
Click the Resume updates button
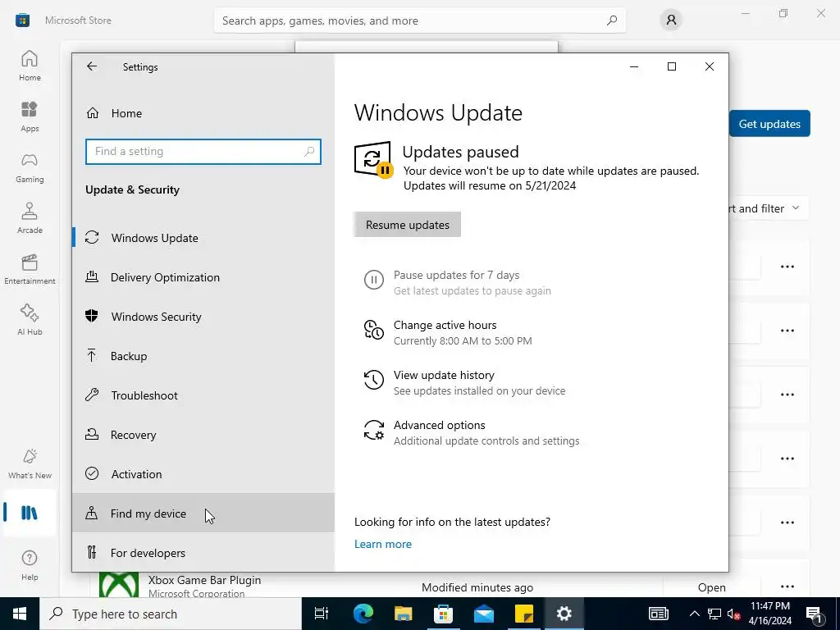coord(407,225)
